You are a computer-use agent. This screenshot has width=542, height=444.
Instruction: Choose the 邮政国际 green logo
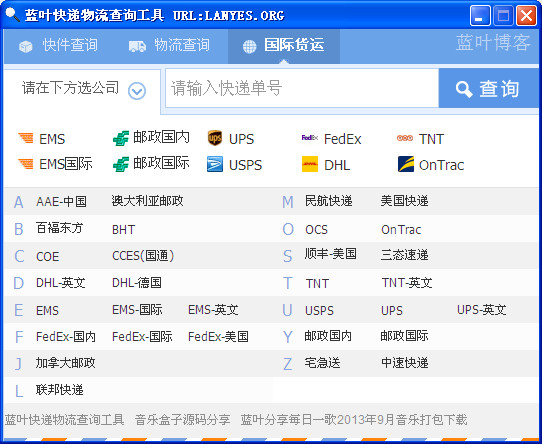(121, 164)
